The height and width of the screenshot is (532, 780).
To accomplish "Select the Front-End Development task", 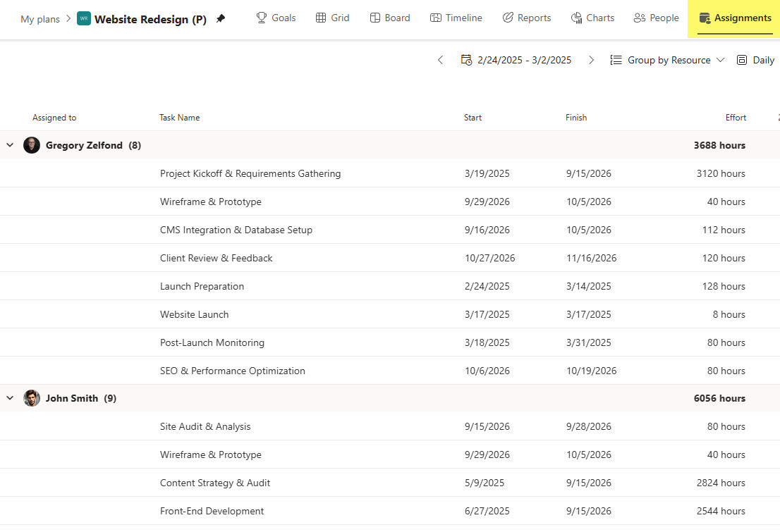I will (212, 511).
